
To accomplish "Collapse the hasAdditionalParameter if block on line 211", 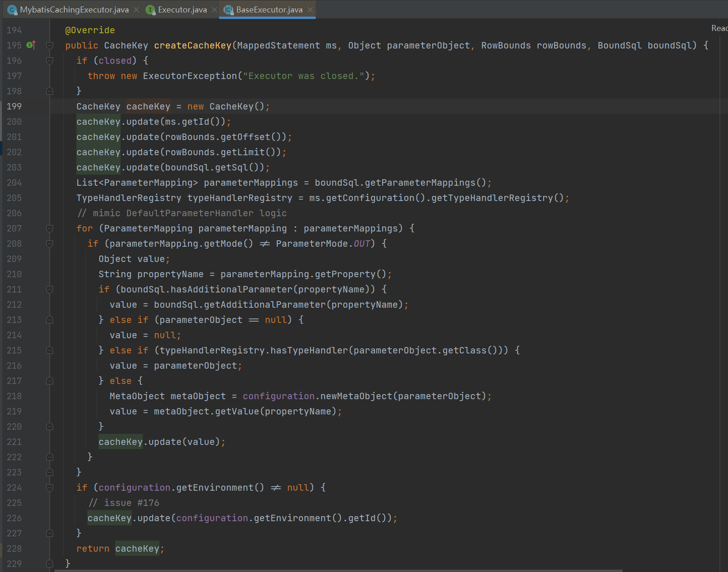I will [x=50, y=289].
